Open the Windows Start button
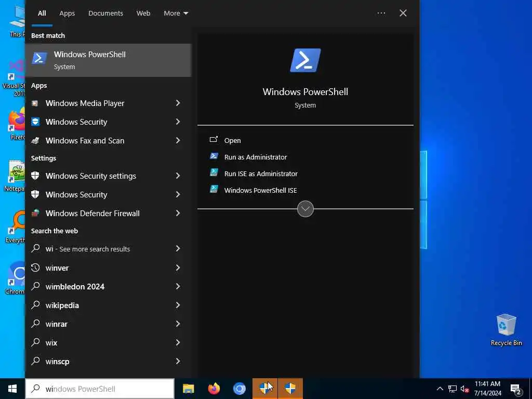This screenshot has height=399, width=532. tap(12, 389)
